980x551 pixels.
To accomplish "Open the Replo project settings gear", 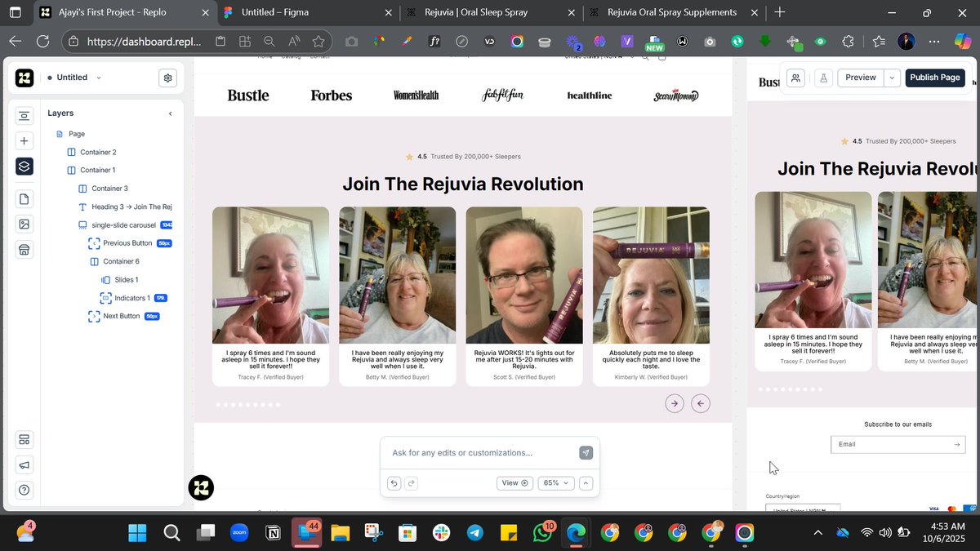I will click(x=167, y=78).
